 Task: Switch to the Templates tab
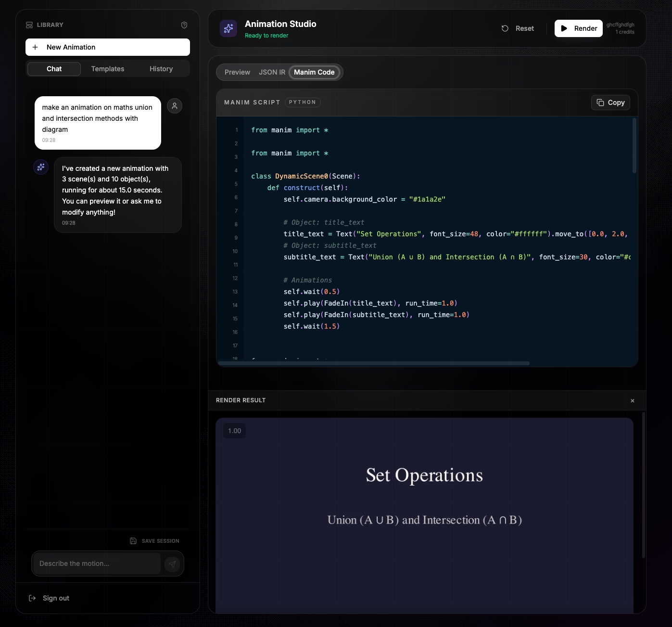point(108,69)
